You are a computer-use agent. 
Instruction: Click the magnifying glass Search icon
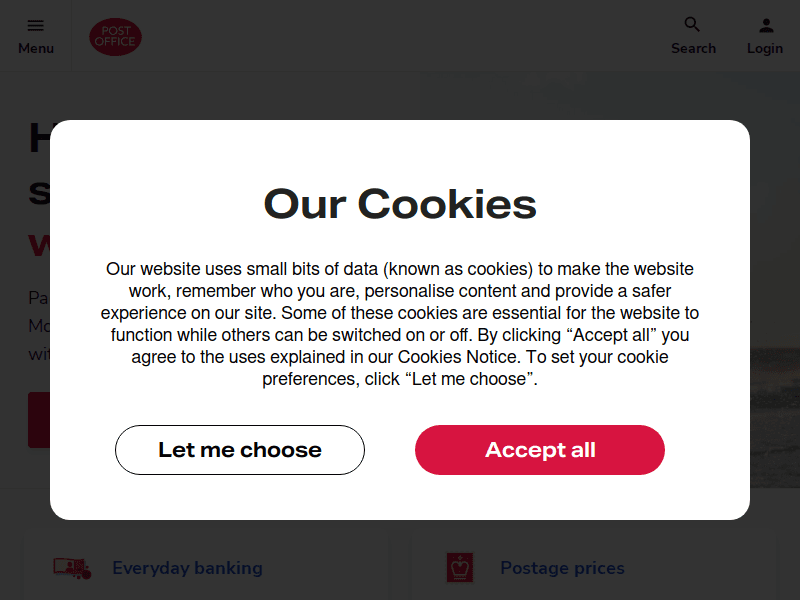click(x=692, y=25)
